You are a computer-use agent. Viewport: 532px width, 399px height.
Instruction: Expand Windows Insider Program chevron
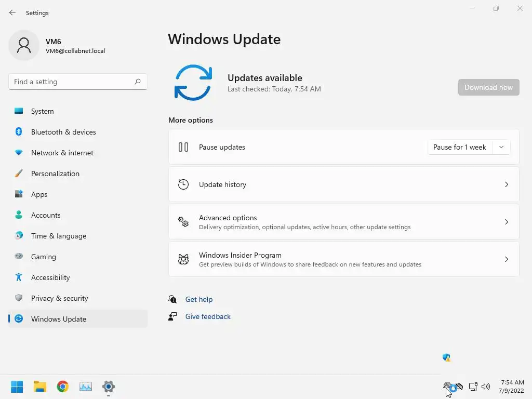506,259
